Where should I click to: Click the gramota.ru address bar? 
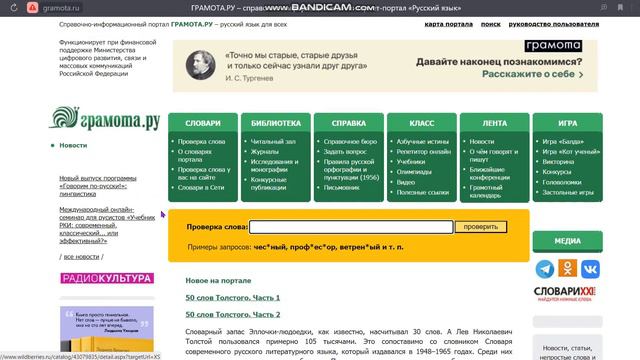coord(61,7)
